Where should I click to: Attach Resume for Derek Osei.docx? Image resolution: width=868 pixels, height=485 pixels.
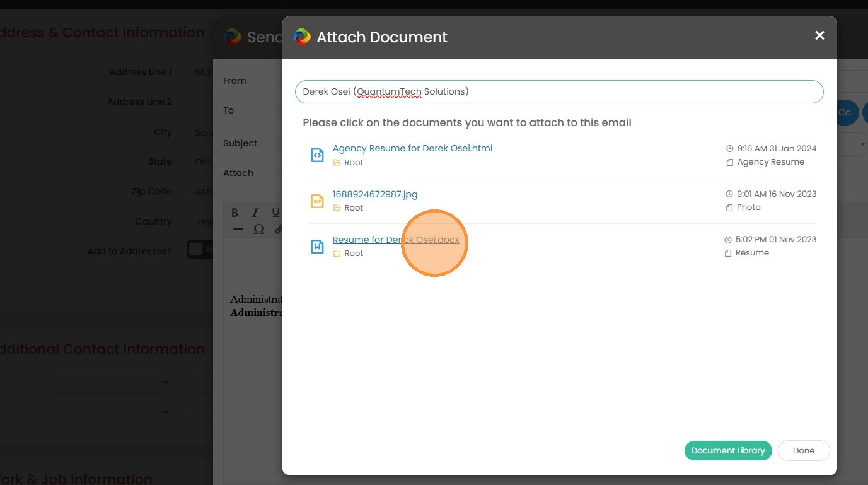tap(396, 240)
